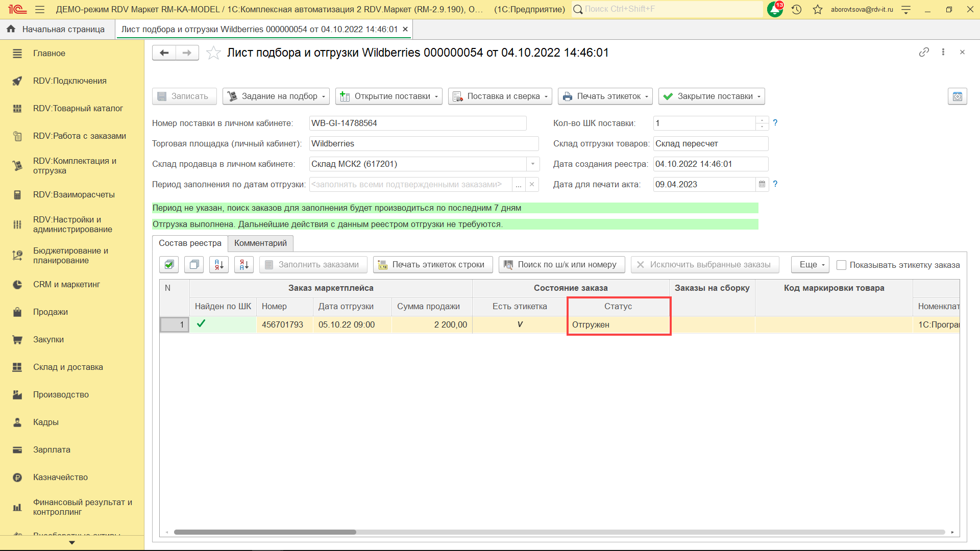Open the history clock icon
980x551 pixels.
tap(796, 9)
